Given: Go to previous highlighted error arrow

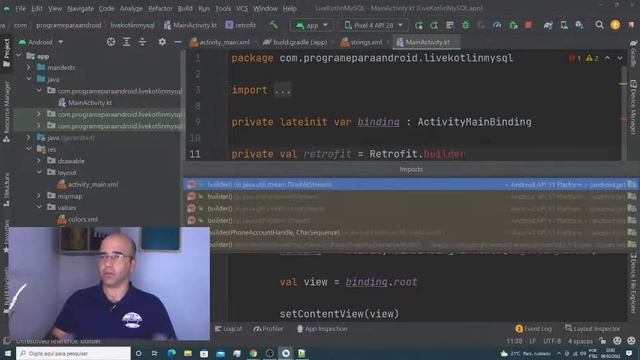Looking at the screenshot, I should pos(607,58).
